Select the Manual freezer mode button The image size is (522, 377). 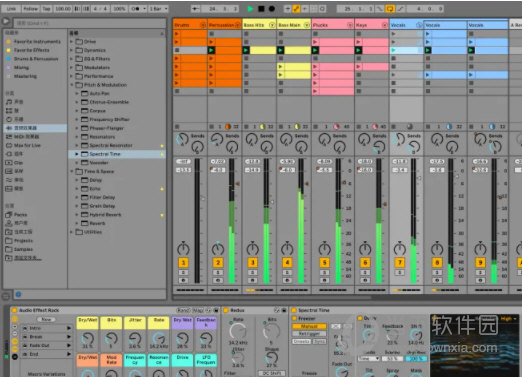(x=309, y=326)
